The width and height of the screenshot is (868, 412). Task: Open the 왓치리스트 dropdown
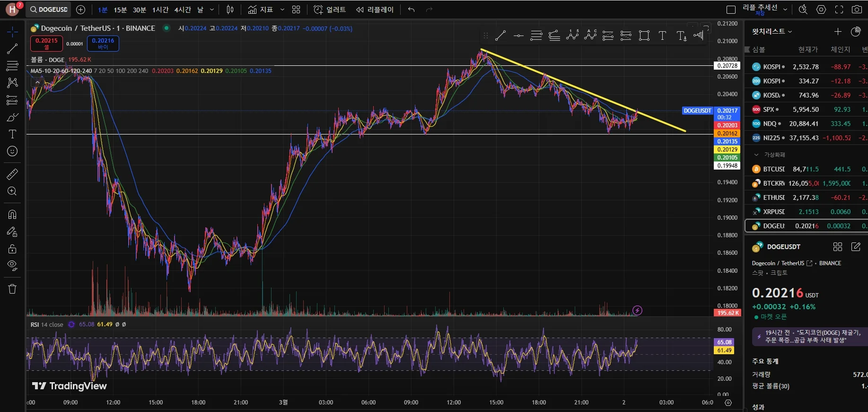tap(772, 31)
